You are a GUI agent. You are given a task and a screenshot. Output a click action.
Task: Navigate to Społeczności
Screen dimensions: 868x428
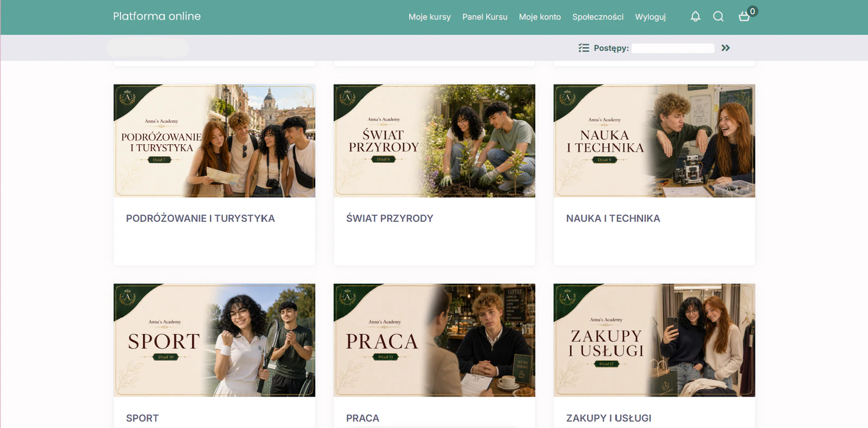tap(598, 17)
